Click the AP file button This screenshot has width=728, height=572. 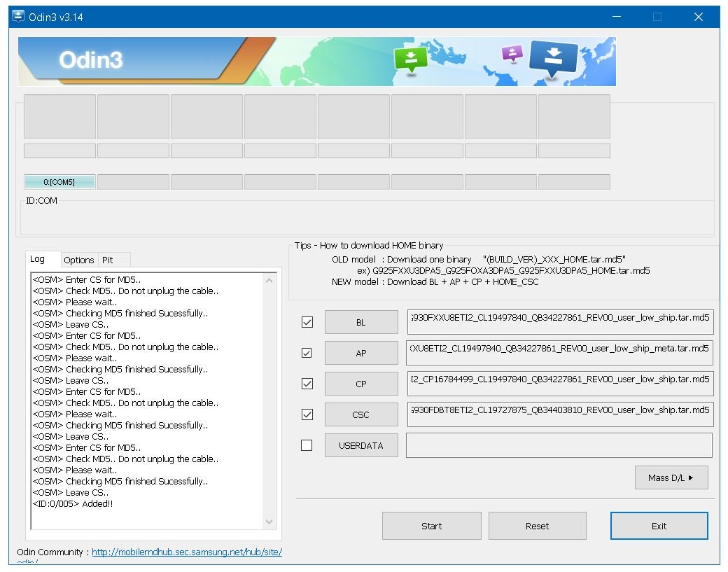click(x=361, y=353)
